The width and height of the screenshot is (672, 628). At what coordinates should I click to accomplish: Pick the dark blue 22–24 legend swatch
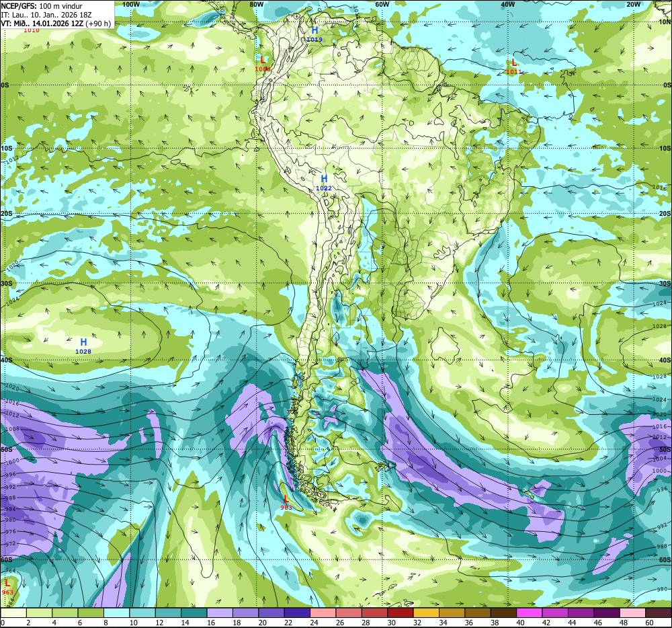coord(297,613)
